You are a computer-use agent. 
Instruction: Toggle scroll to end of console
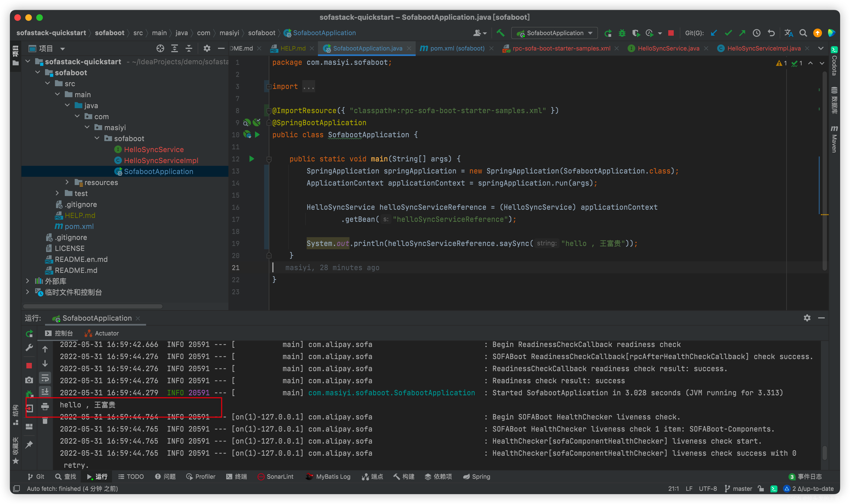(x=45, y=392)
